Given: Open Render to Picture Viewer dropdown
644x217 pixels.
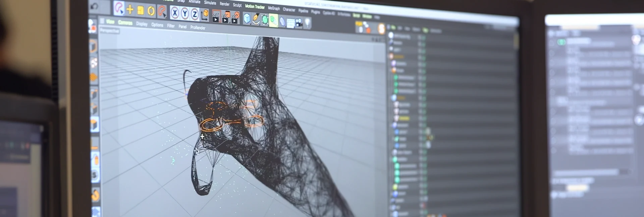Looking at the screenshot, I should point(226,17).
